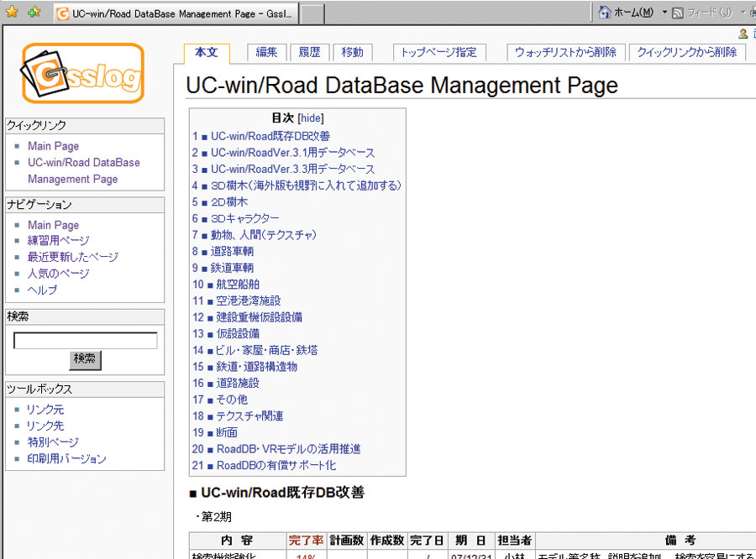Open 印刷用バージョン link

click(x=66, y=459)
